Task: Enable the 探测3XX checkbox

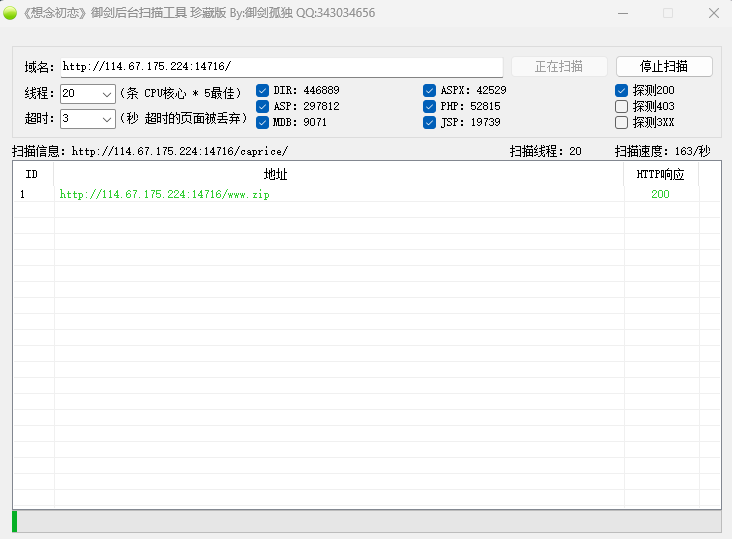Action: point(622,122)
